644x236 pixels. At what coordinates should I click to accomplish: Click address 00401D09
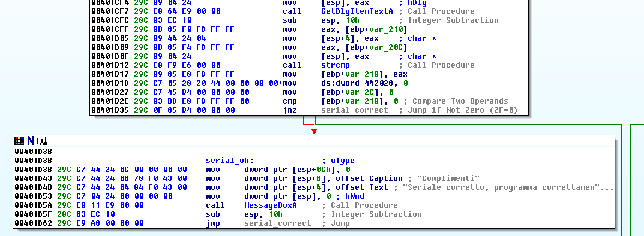(110, 47)
